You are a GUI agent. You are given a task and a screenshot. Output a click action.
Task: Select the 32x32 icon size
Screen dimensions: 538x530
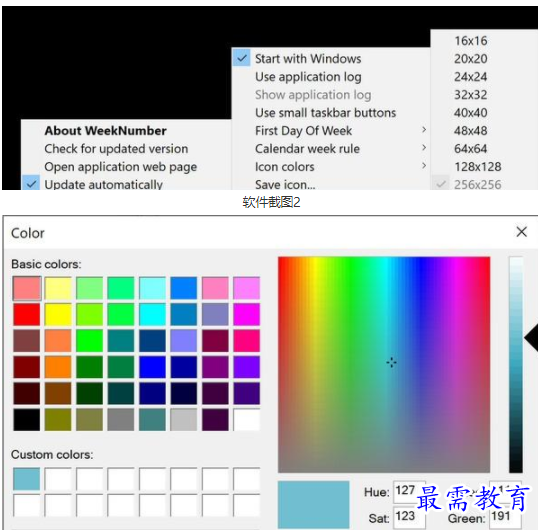[x=484, y=95]
